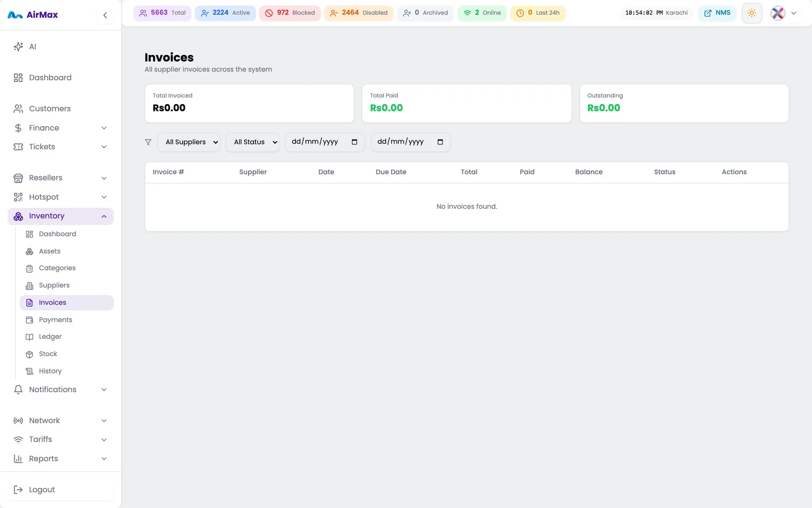This screenshot has width=812, height=508.
Task: Click the Tickets icon
Action: click(x=18, y=147)
